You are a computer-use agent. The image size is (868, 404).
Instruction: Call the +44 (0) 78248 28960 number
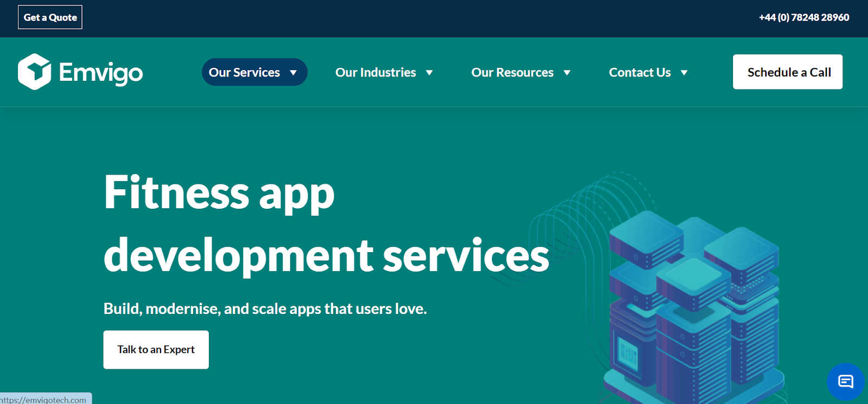[804, 17]
